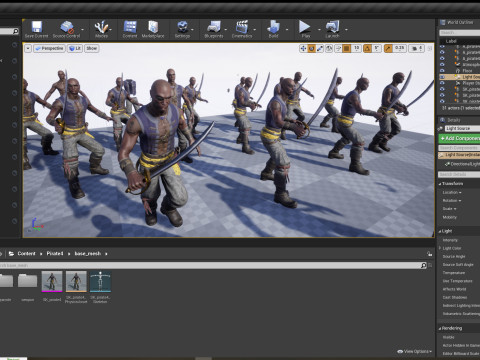Open Source Control dropdown arrow
Screen dimensions: 480x360
click(82, 29)
